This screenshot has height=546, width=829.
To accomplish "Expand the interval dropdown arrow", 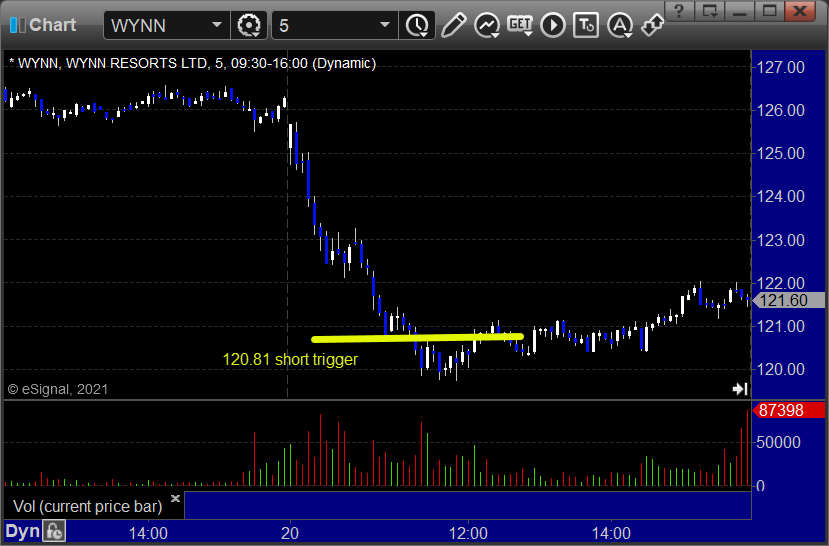I will [385, 25].
